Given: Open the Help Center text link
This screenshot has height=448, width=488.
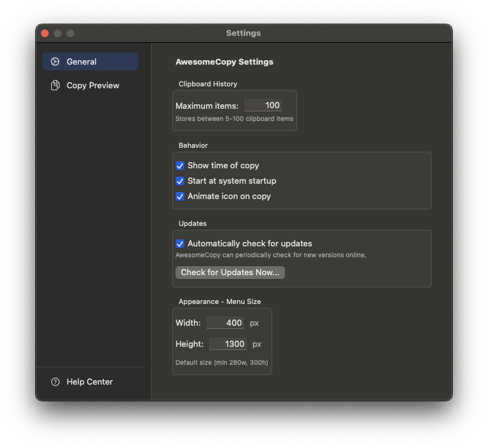Looking at the screenshot, I should [x=90, y=381].
